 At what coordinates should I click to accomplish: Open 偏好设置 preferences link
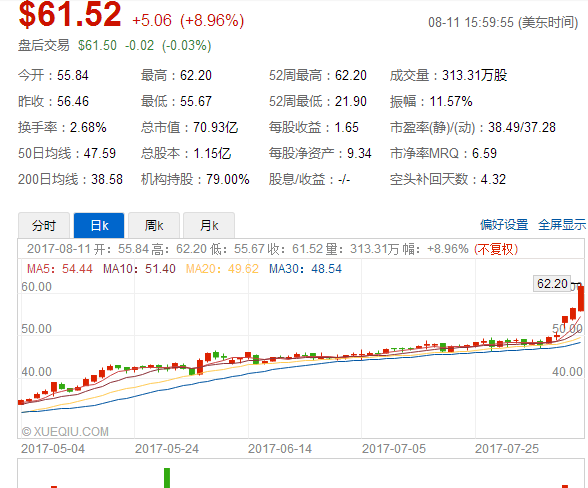coord(504,225)
